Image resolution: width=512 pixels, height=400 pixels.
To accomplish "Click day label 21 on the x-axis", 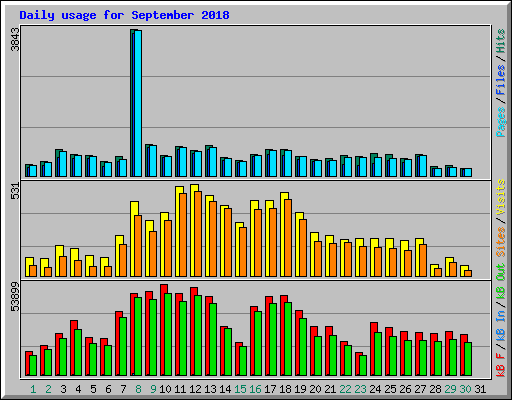I will click(x=330, y=389).
